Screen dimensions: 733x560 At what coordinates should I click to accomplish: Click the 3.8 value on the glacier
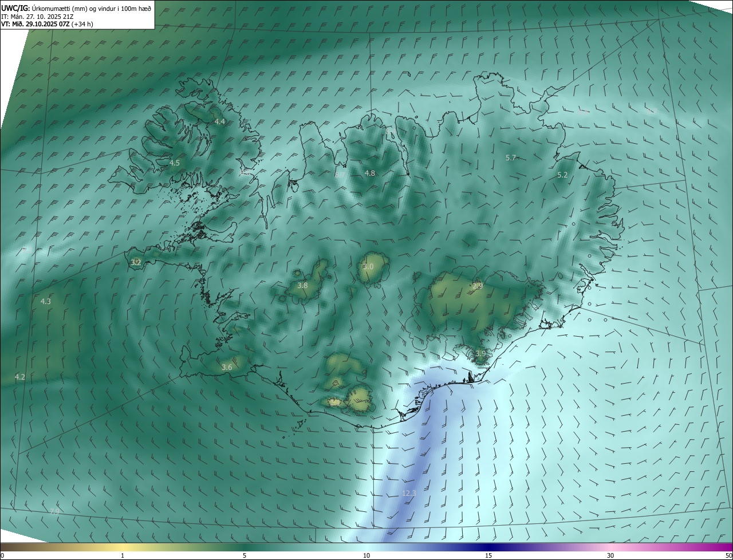pyautogui.click(x=302, y=285)
